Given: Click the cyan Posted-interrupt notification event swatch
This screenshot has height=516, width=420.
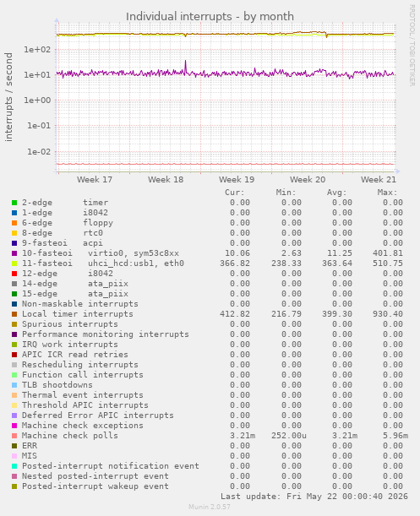Looking at the screenshot, I should (14, 466).
